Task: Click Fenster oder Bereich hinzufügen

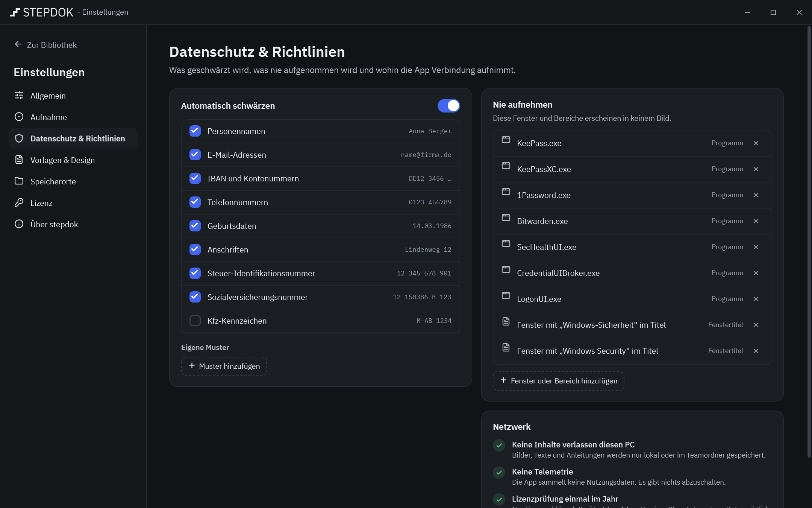Action: coord(559,381)
